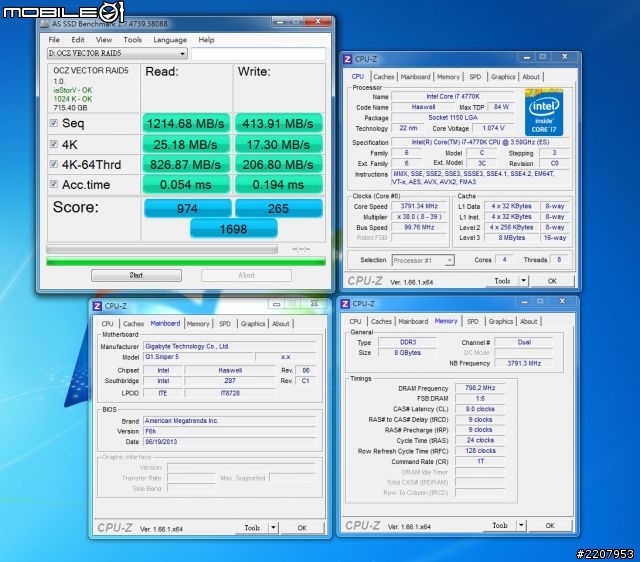Screen dimensions: 640x562
Task: Click the 4K-64Thrd read value 826.87 MB/s
Action: coord(186,164)
